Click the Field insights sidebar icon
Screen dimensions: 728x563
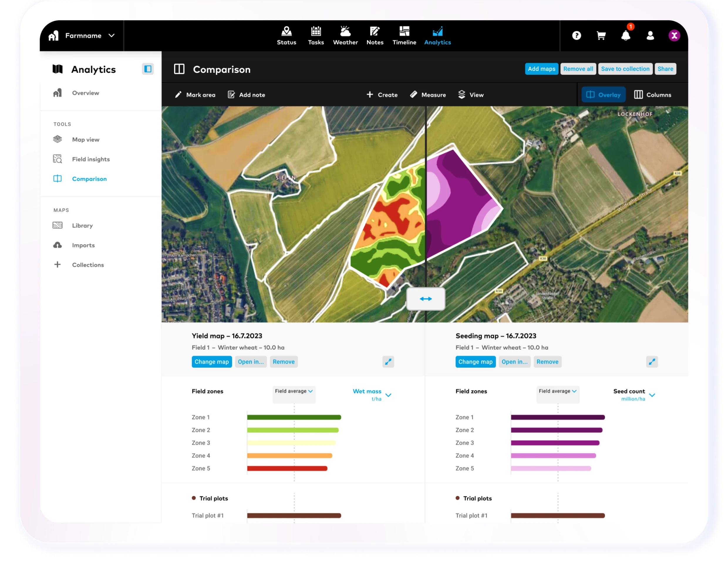pyautogui.click(x=58, y=159)
